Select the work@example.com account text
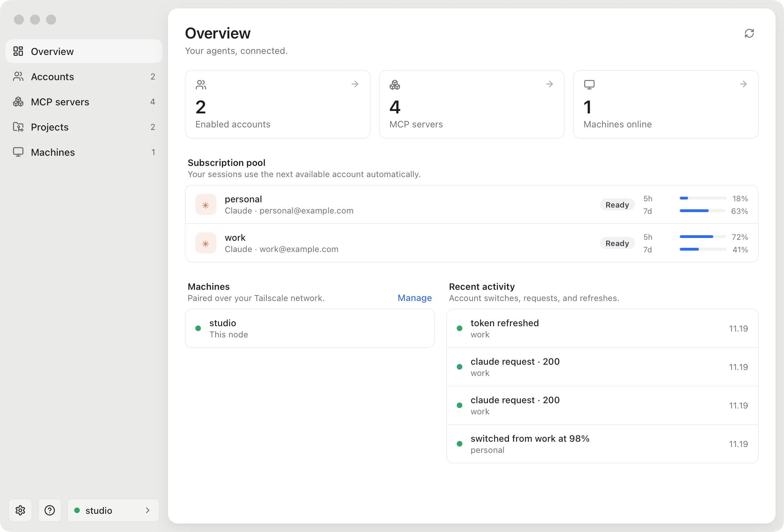Viewport: 784px width, 532px height. click(x=299, y=249)
